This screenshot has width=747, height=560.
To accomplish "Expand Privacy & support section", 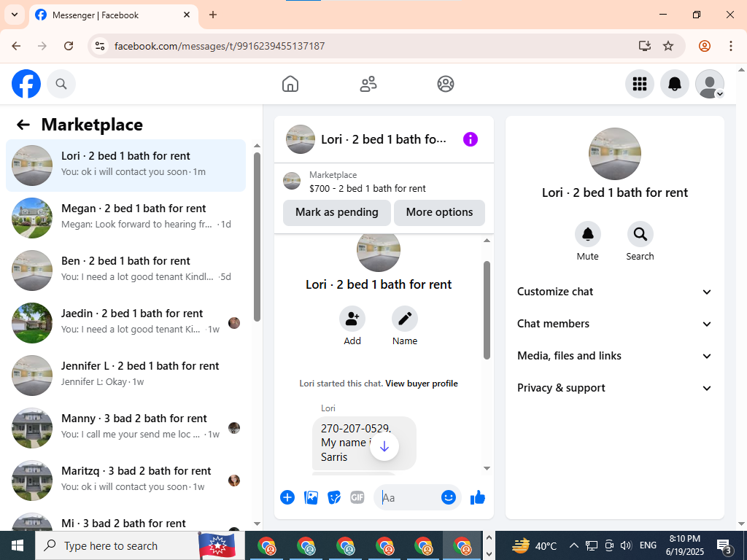I will (x=614, y=388).
